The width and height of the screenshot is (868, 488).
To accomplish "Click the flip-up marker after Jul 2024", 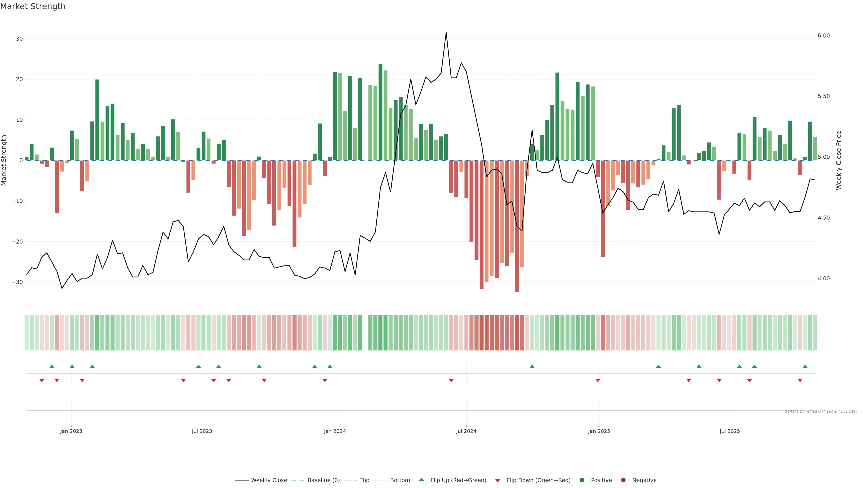I will 532,366.
